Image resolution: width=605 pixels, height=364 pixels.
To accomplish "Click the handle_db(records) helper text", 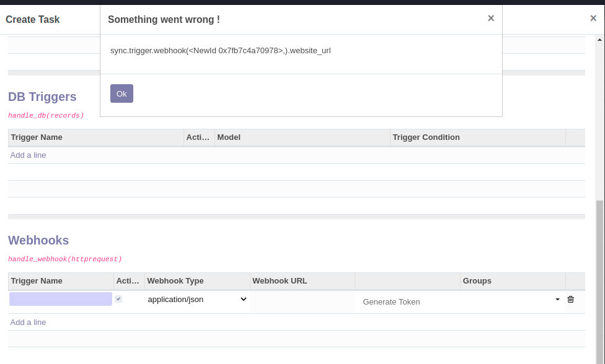I will coord(46,115).
